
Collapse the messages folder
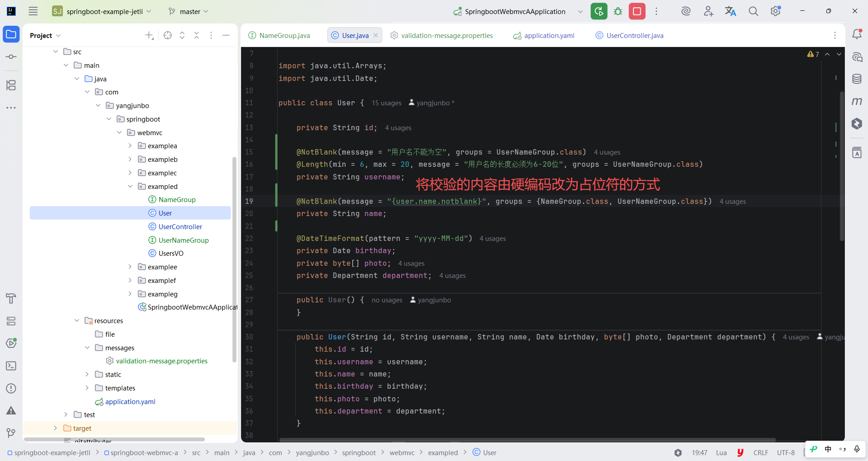(x=87, y=348)
